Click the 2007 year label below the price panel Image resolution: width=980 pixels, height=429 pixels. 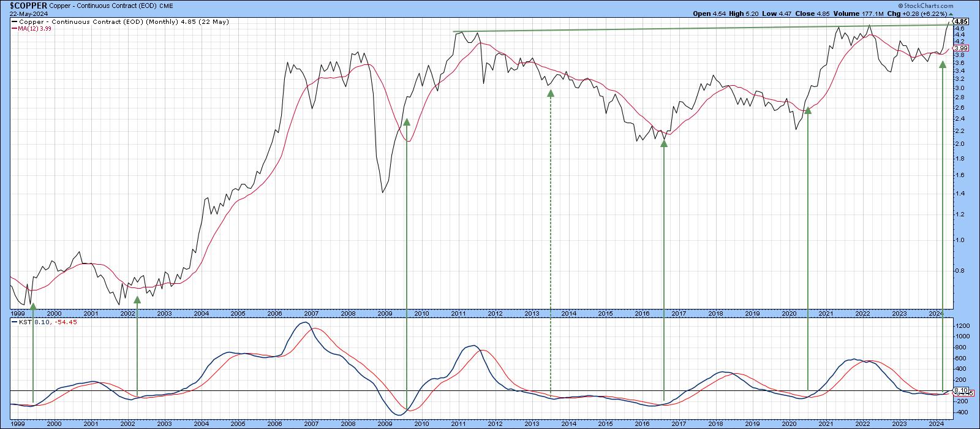[311, 313]
